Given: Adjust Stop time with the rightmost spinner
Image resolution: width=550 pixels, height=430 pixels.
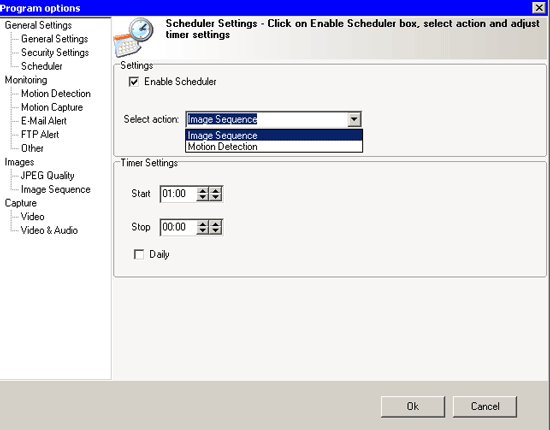Looking at the screenshot, I should click(x=215, y=227).
